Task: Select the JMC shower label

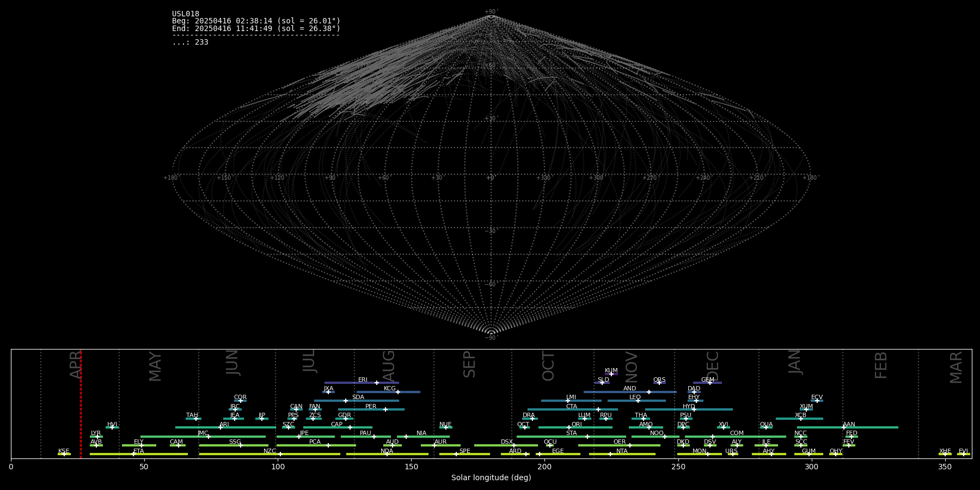Action: tap(203, 433)
